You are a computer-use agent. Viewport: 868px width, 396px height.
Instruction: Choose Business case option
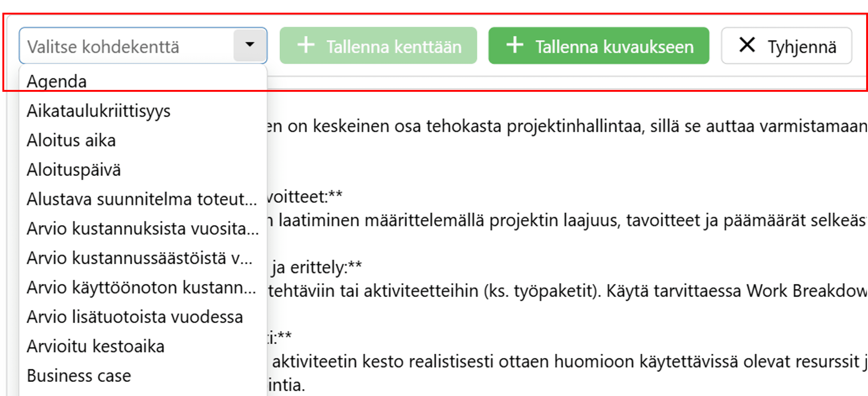79,375
